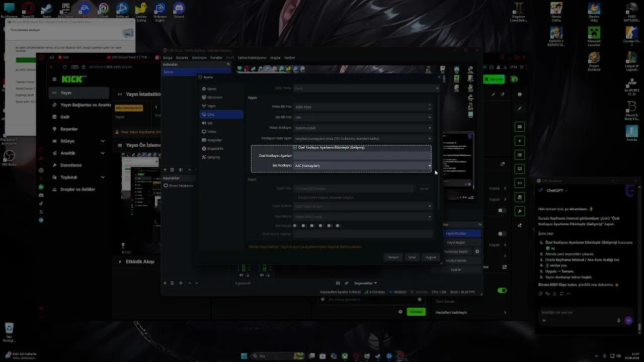644x362 pixels.
Task: Click the Tamam button in settings
Action: 393,257
